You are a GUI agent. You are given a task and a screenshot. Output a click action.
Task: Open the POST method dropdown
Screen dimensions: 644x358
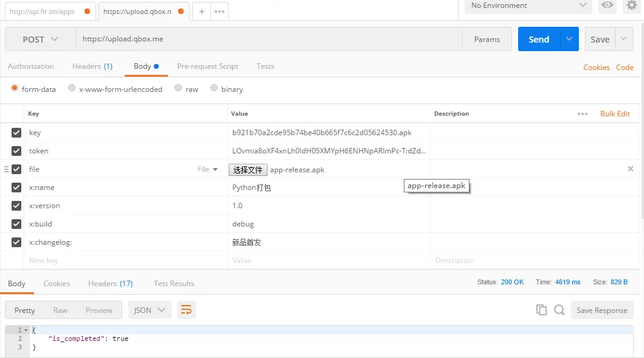[40, 40]
